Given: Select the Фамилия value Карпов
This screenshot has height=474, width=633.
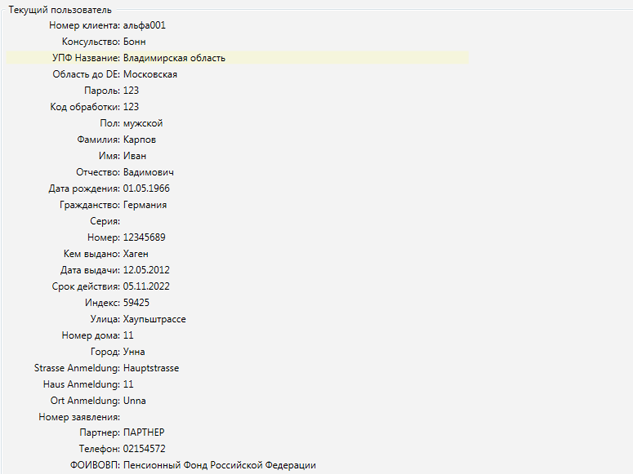Looking at the screenshot, I should [x=140, y=140].
